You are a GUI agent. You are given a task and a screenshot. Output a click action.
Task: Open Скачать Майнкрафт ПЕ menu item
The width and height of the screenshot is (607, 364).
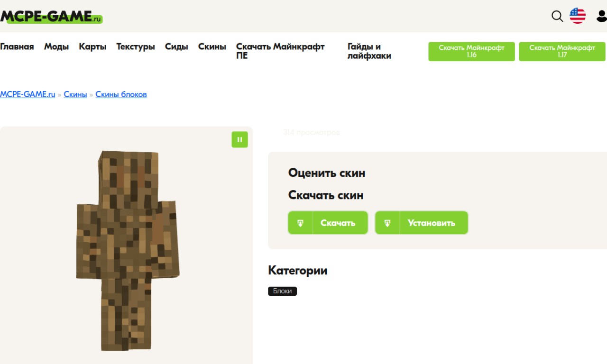(x=280, y=51)
